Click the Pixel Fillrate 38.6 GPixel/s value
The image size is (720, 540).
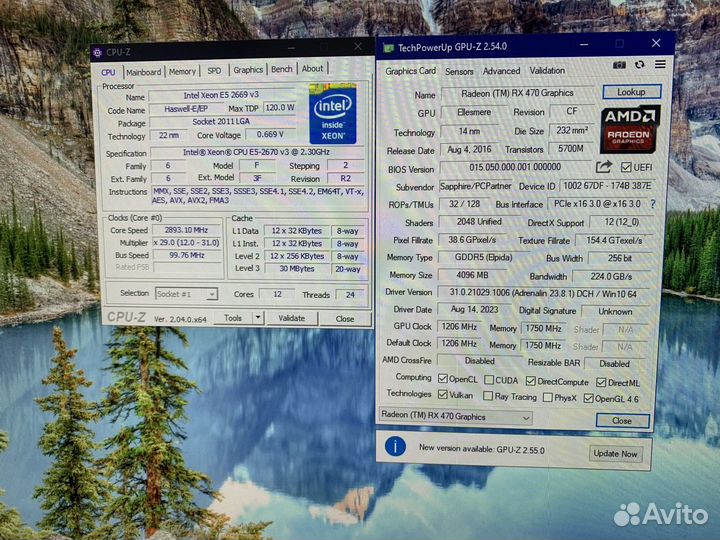[472, 240]
